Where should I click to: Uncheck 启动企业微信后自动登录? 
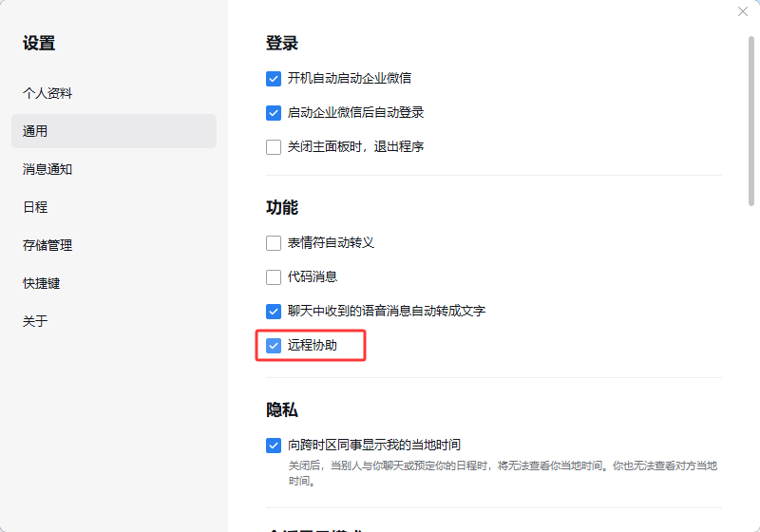[x=274, y=112]
